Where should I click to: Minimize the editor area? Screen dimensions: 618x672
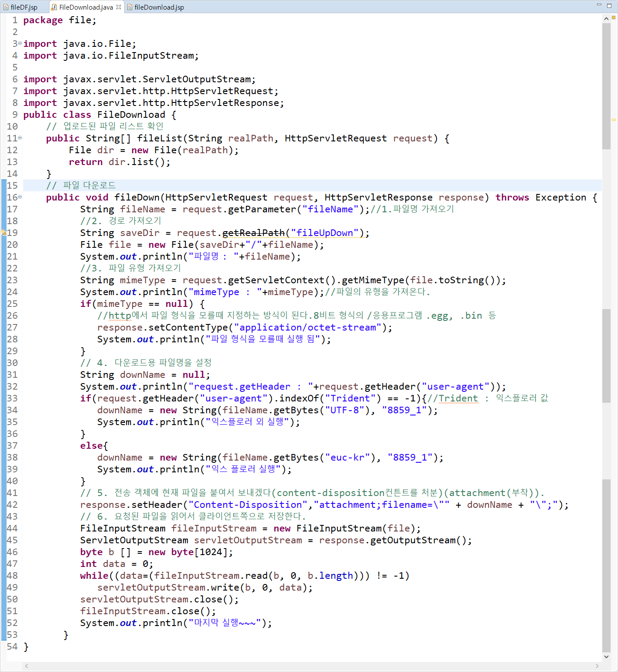point(599,5)
